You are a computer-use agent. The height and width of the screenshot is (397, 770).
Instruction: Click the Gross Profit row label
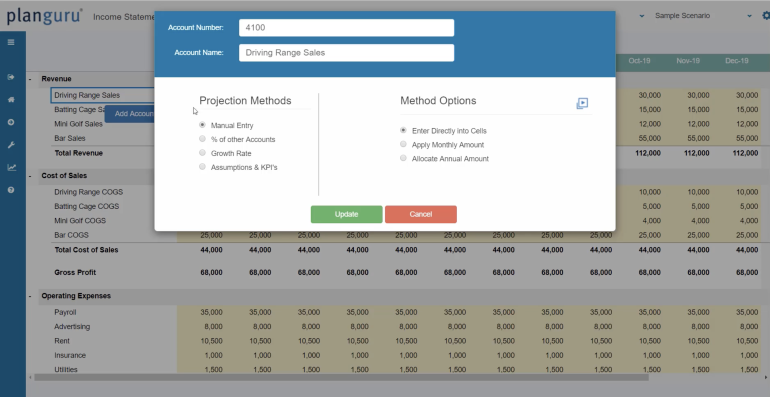pyautogui.click(x=75, y=272)
